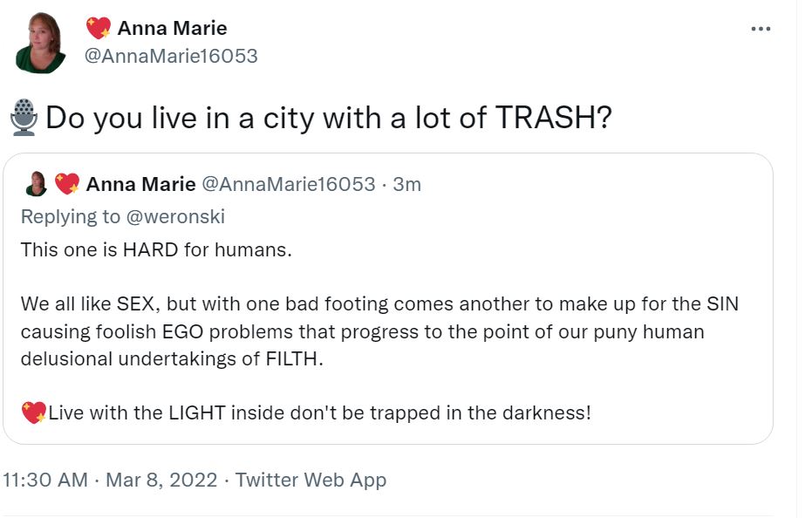
Task: Click the small avatar in the quoted tweet
Action: click(37, 184)
